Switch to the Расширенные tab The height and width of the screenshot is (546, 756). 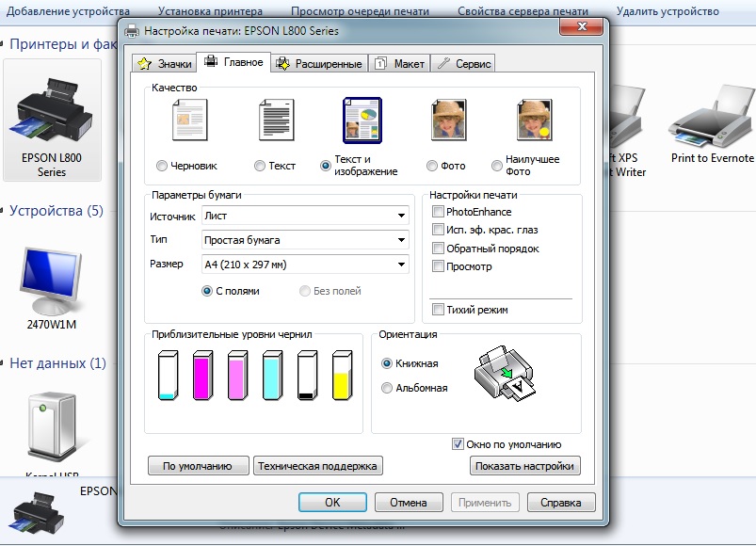click(x=319, y=64)
